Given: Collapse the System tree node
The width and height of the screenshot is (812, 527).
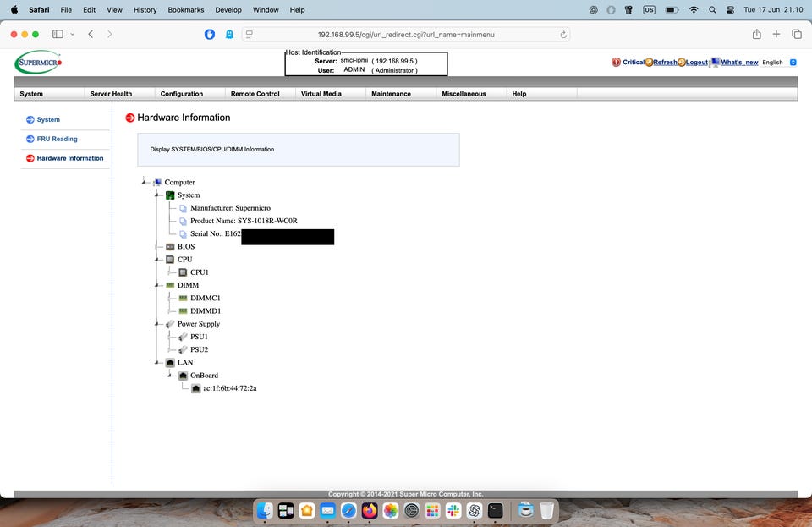Looking at the screenshot, I should (157, 195).
